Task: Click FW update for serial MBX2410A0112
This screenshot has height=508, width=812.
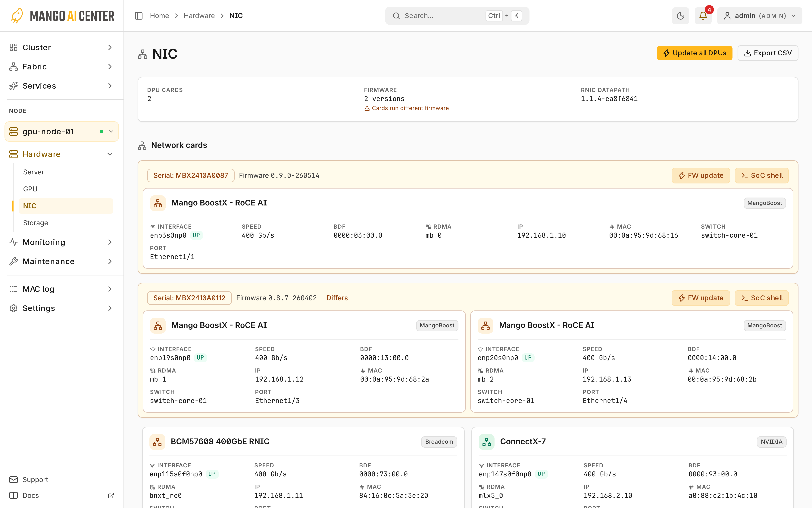Action: coord(701,298)
